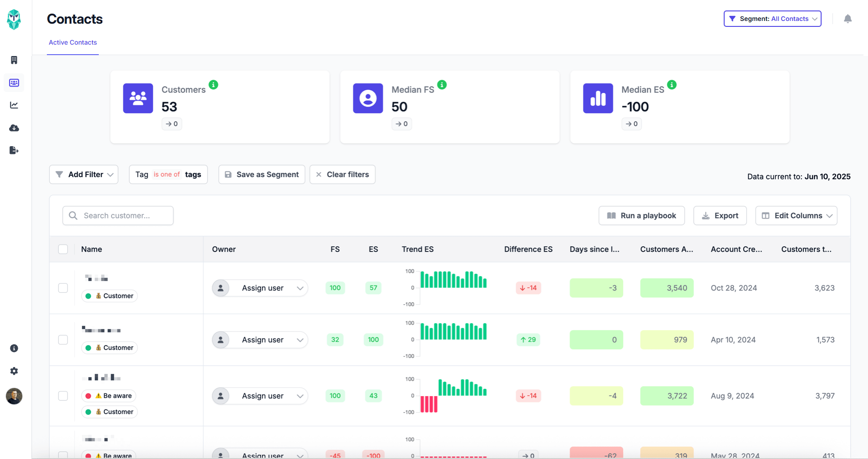Click Customer tag in 1,573 row
The image size is (868, 459).
[x=110, y=348]
